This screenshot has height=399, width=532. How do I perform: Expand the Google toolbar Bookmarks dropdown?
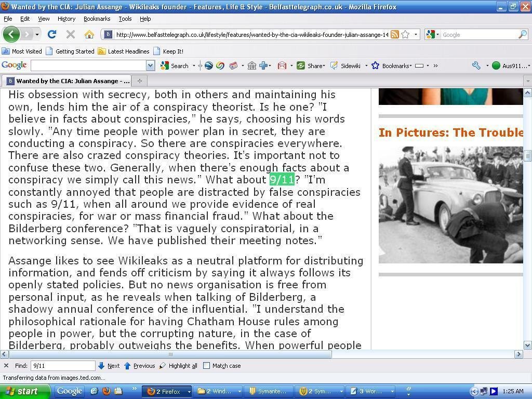[x=410, y=65]
